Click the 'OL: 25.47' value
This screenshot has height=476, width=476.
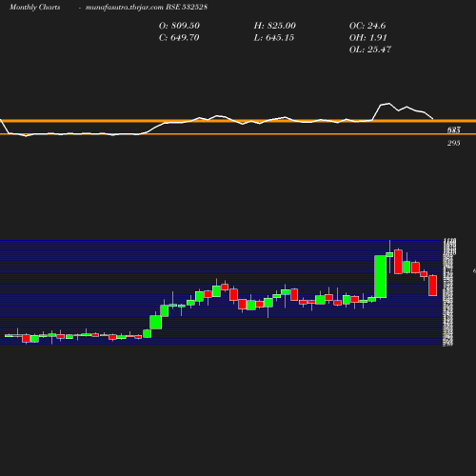coord(370,50)
